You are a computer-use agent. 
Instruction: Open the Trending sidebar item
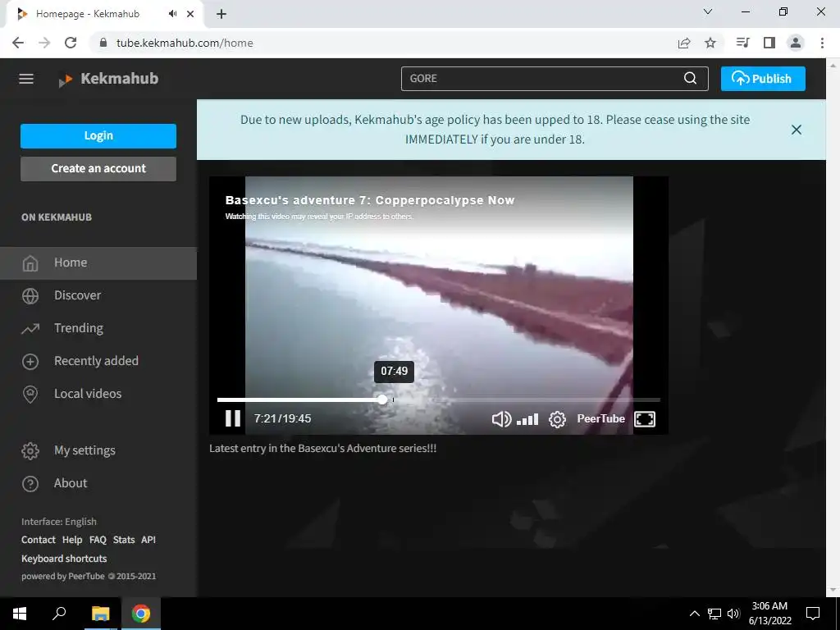click(98, 328)
